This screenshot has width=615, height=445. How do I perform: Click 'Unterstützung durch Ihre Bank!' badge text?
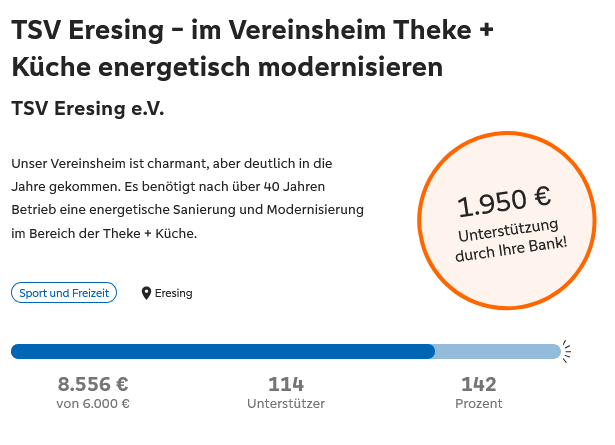tap(510, 242)
